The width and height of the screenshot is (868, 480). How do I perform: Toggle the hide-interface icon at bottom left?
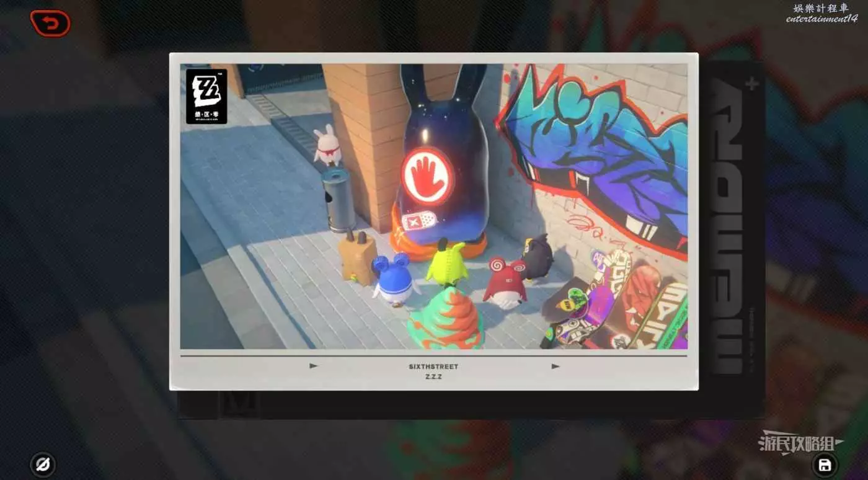click(x=43, y=464)
